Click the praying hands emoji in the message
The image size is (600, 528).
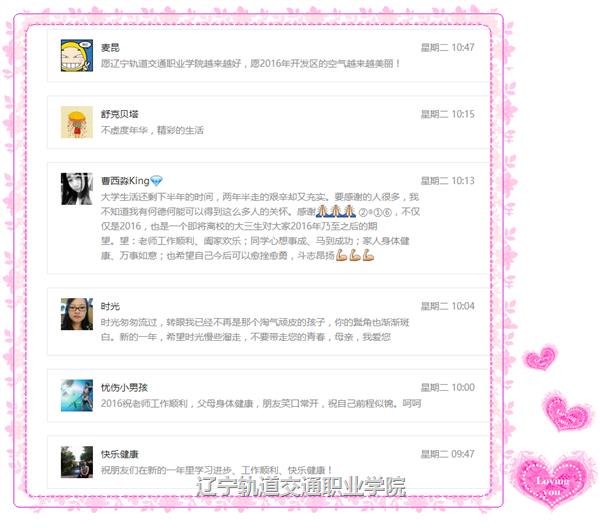(x=336, y=211)
